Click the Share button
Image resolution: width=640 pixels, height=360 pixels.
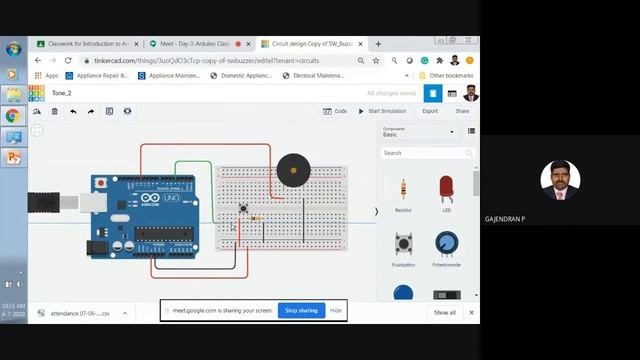462,111
